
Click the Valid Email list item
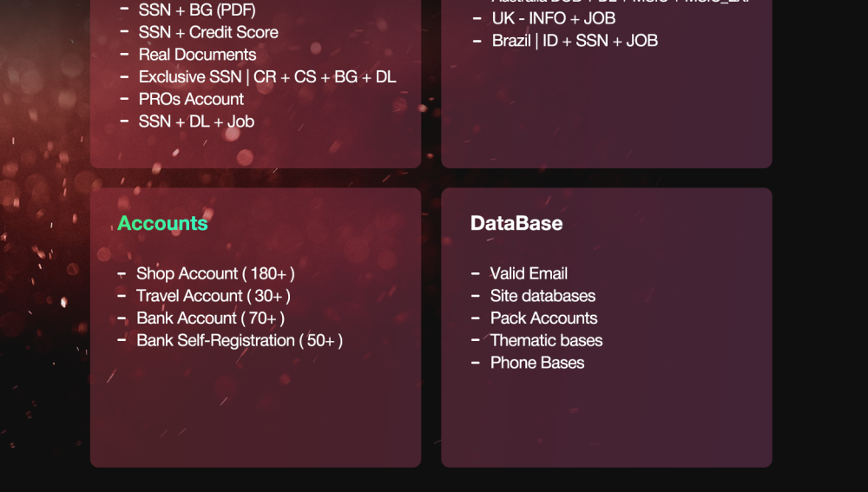[529, 273]
